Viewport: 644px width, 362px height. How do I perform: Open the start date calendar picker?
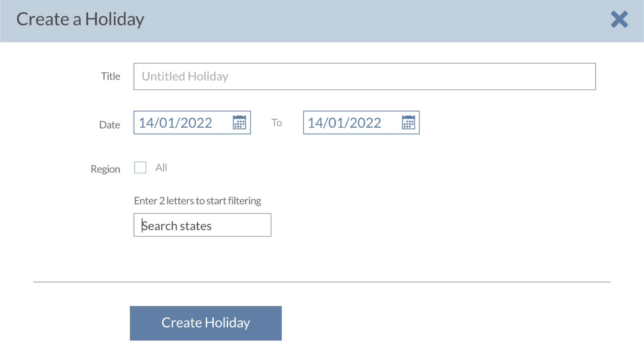pos(239,123)
